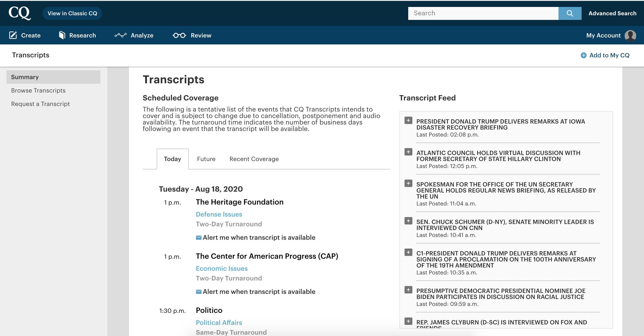Switch to the Today tab

click(x=172, y=159)
